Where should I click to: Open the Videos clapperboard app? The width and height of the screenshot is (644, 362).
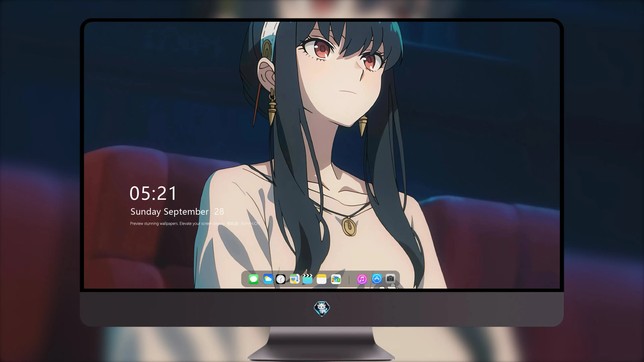[x=308, y=279]
